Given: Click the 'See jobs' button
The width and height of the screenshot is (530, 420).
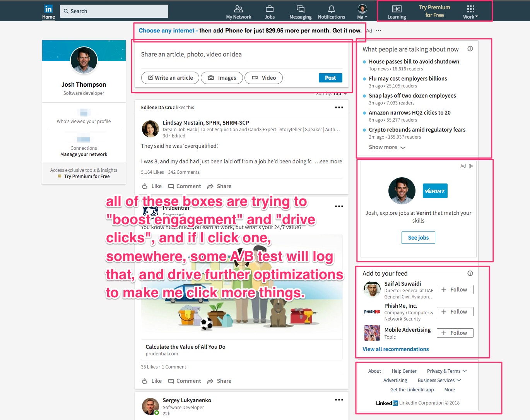Looking at the screenshot, I should tap(418, 238).
